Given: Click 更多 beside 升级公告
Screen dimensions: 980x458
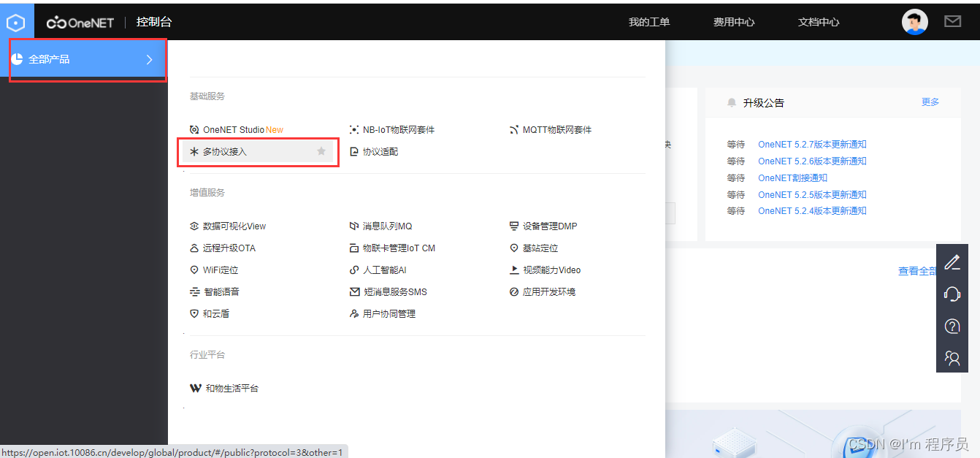Looking at the screenshot, I should coord(930,102).
